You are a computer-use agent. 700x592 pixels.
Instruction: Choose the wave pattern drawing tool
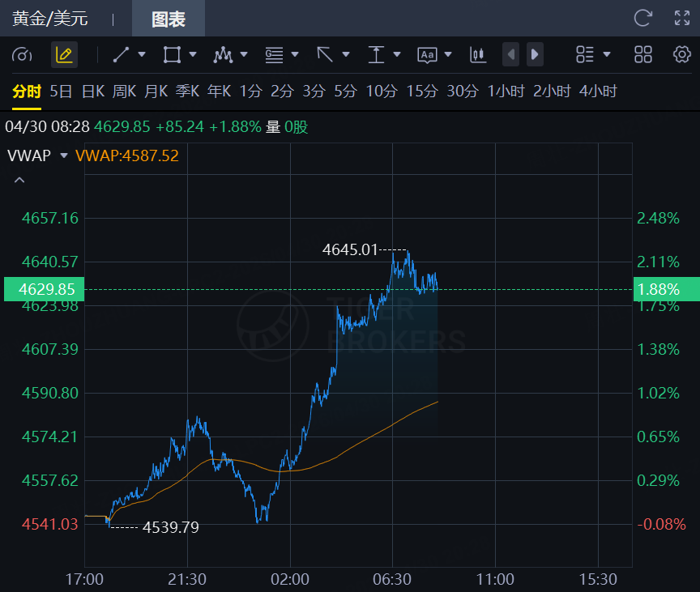222,55
